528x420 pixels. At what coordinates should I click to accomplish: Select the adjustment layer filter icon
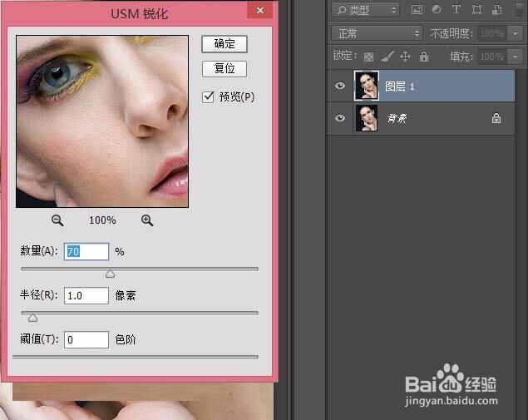tap(437, 9)
